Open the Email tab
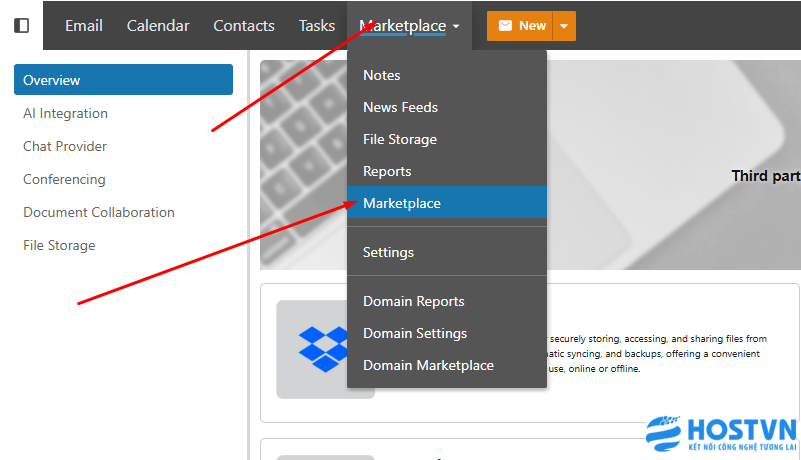The height and width of the screenshot is (460, 801). click(x=84, y=26)
